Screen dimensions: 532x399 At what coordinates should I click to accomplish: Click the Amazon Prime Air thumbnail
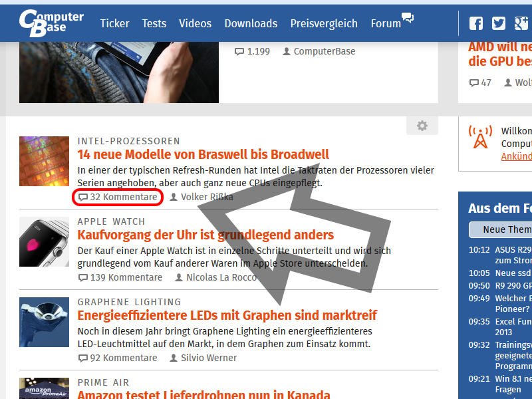coord(44,388)
